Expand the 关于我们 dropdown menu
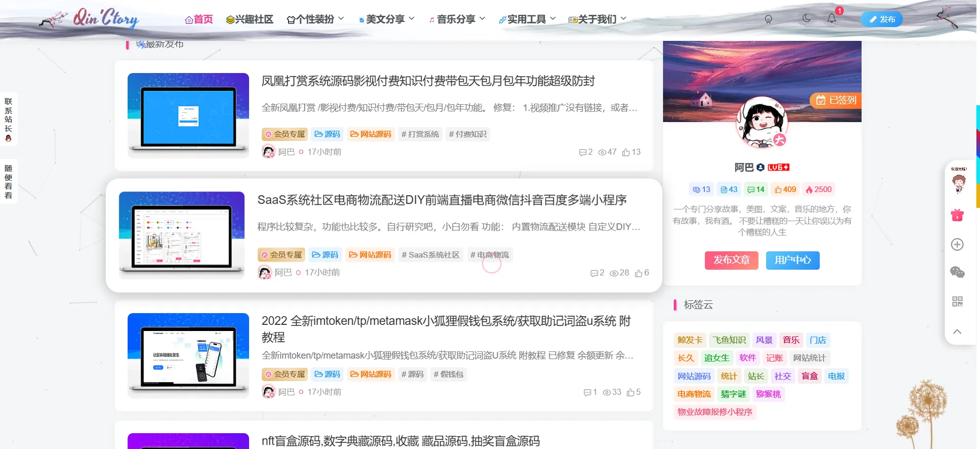The image size is (980, 449). (x=597, y=19)
